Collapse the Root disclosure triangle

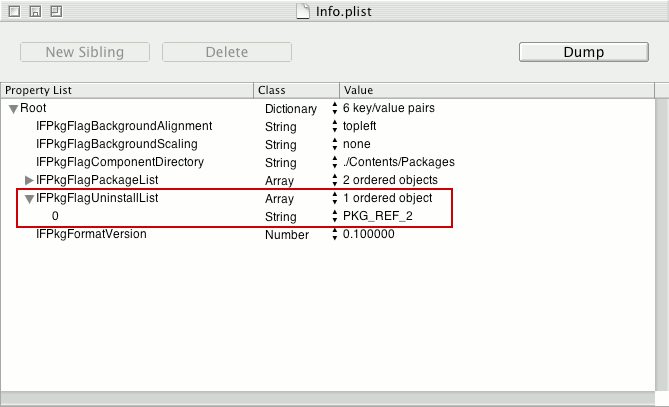click(13, 108)
